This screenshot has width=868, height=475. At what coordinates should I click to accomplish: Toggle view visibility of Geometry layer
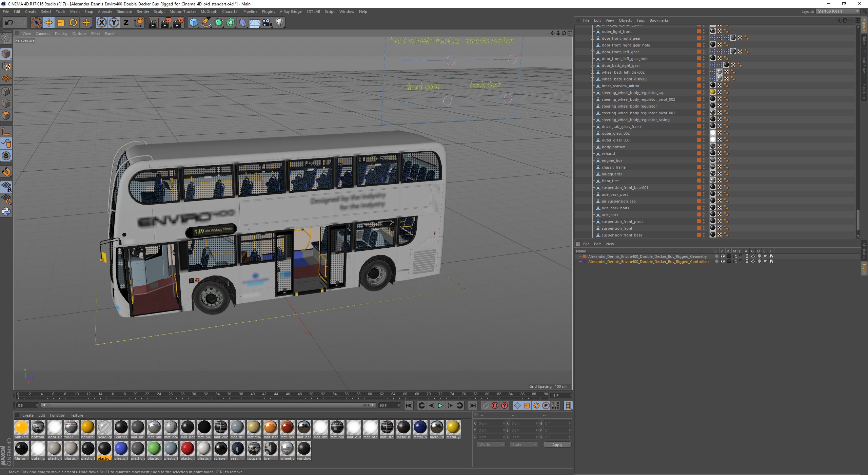[x=723, y=256]
